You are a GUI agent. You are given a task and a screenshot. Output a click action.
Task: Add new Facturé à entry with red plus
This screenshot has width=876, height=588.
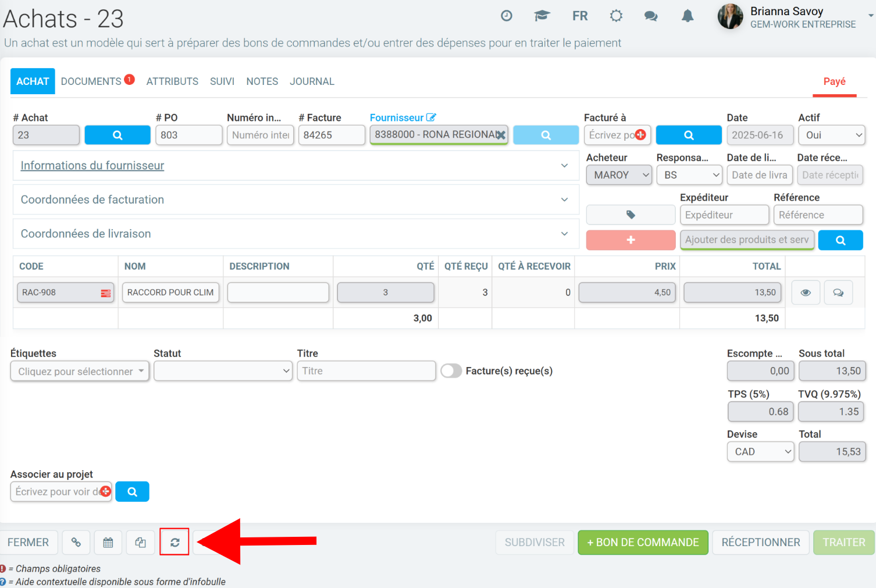pyautogui.click(x=640, y=135)
